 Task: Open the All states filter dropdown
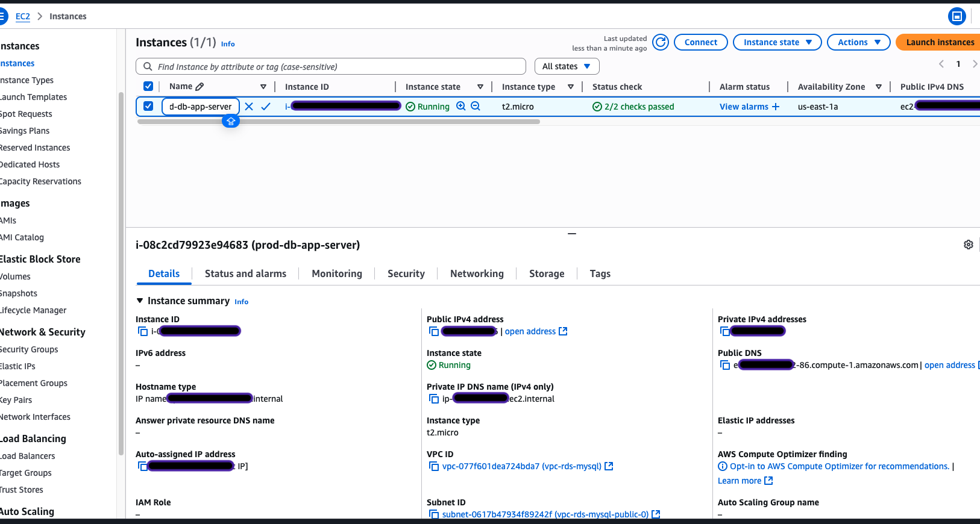[567, 66]
